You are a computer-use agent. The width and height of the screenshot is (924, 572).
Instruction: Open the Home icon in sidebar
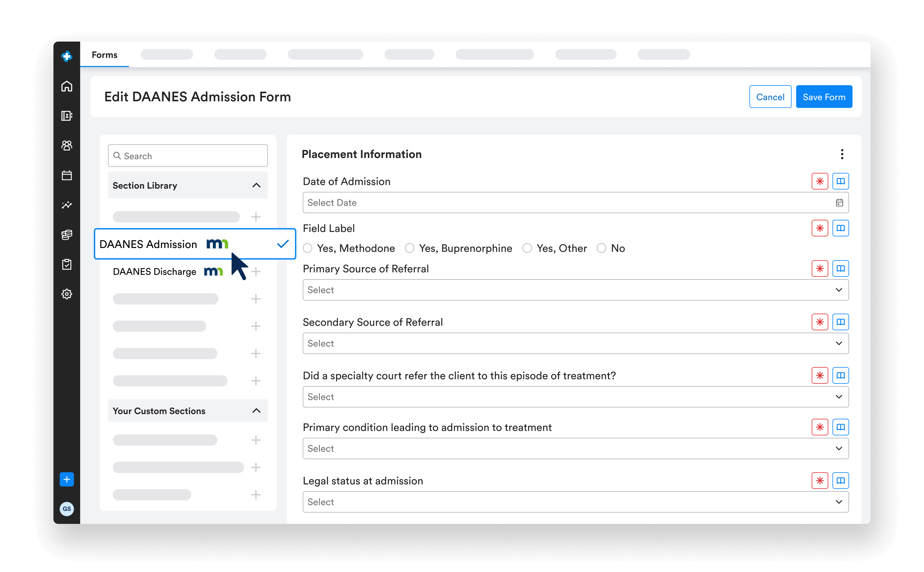click(67, 86)
